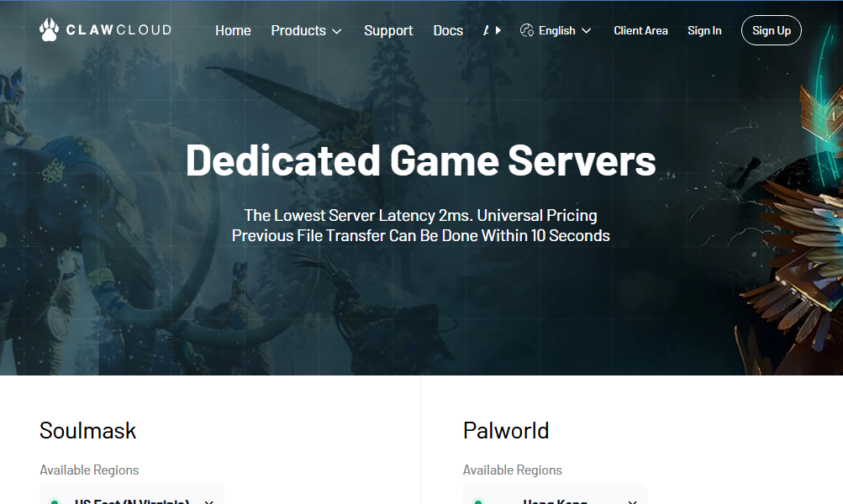Click the ClawCloud paw logo icon
Screen dimensions: 843x504
click(x=49, y=30)
